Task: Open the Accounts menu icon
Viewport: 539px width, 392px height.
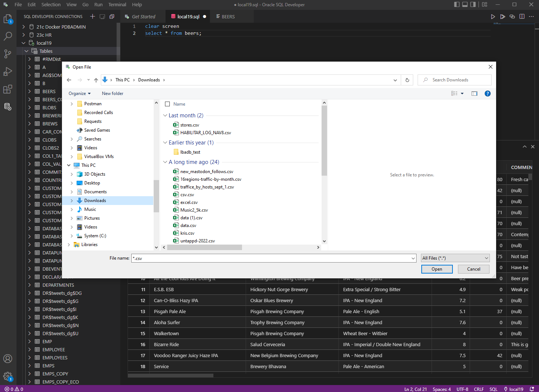Action: click(x=8, y=359)
